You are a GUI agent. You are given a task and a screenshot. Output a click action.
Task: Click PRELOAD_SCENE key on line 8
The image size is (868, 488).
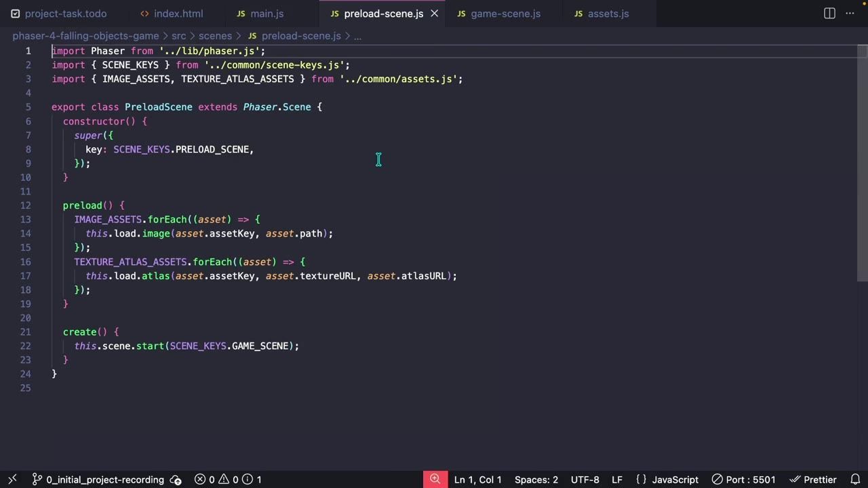(212, 149)
